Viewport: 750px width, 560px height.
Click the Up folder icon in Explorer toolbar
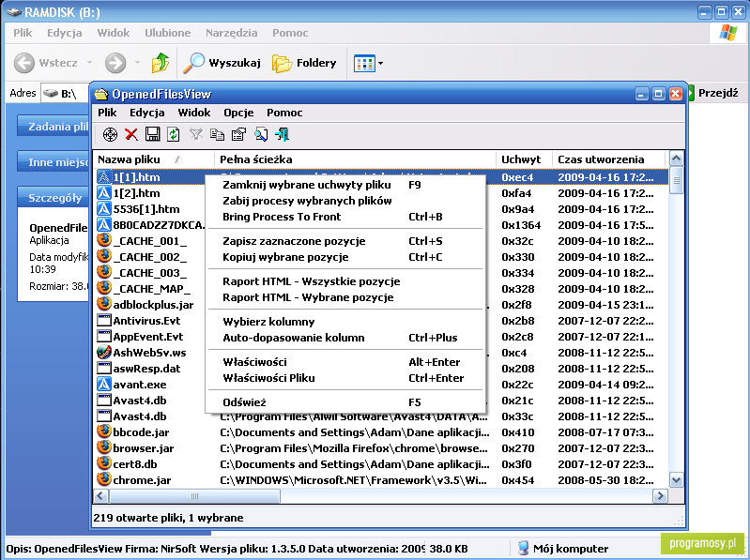tap(161, 63)
